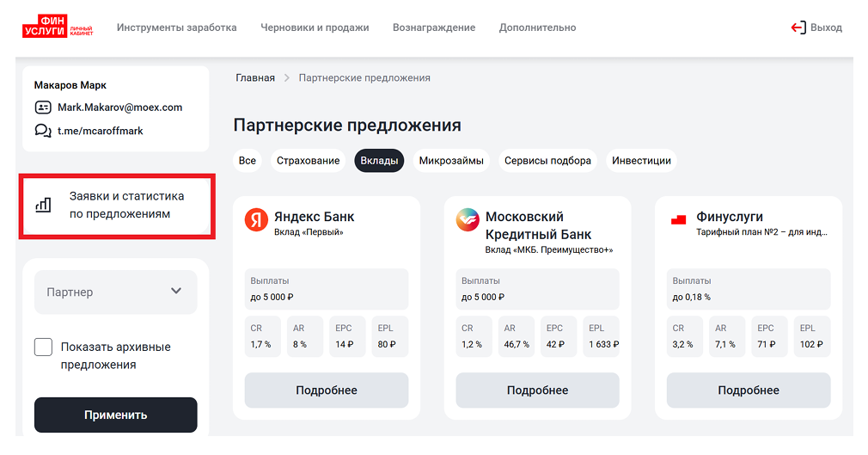Click the bar chart statistics icon
Screen dimensions: 868x455
42,205
